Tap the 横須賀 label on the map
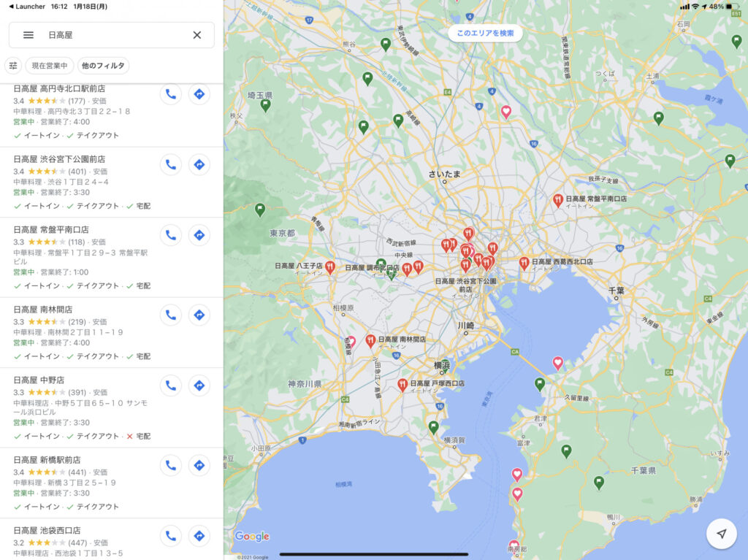Viewport: 748px width, 560px height. tap(454, 440)
